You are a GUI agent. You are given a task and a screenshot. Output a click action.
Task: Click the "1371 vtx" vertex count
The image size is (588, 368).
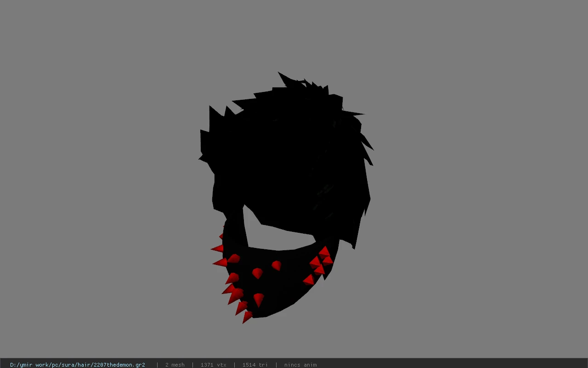214,365
